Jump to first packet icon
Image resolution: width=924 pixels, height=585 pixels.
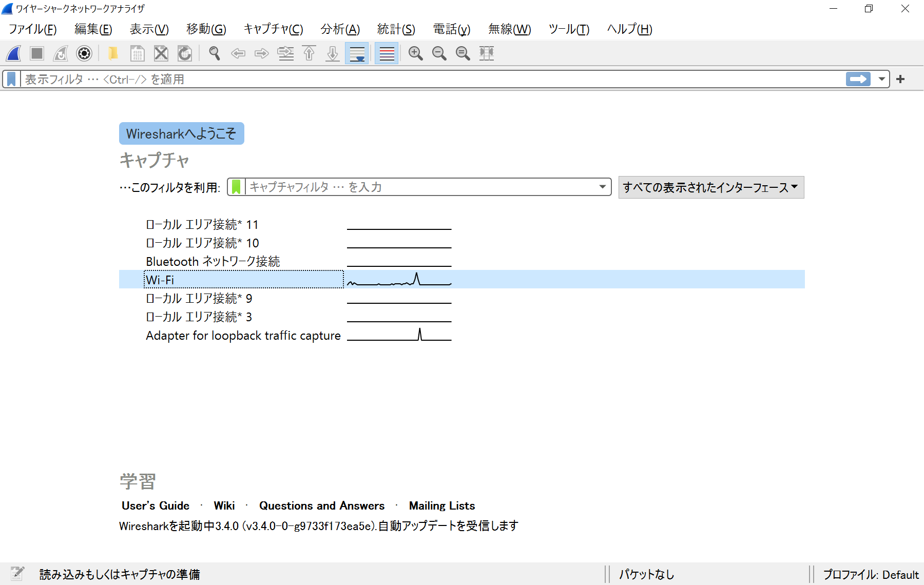tap(309, 53)
